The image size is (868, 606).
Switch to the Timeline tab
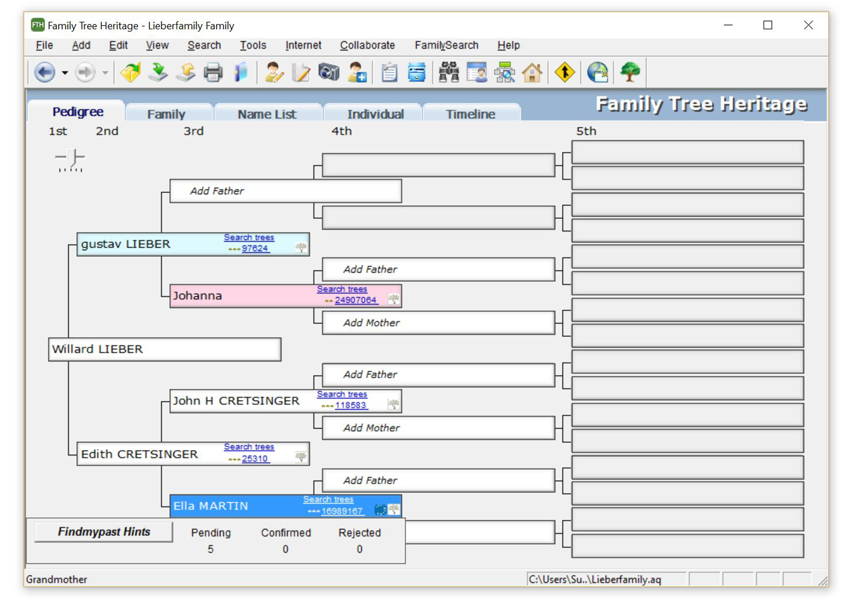click(x=471, y=113)
